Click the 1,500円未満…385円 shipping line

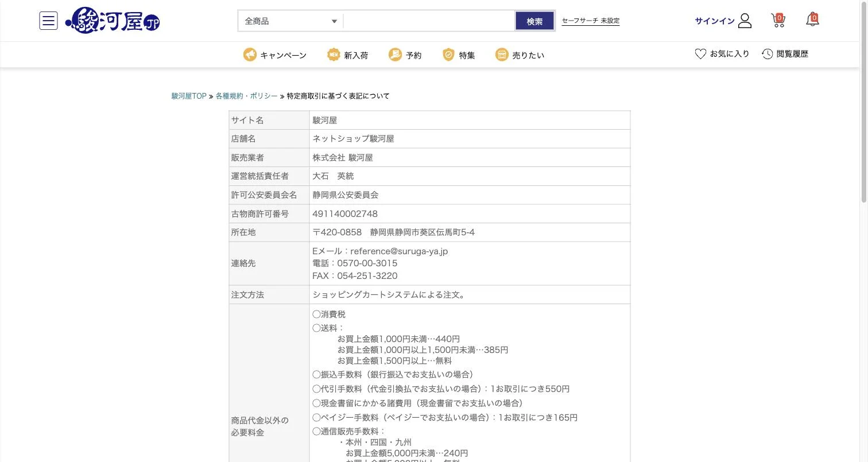pyautogui.click(x=423, y=350)
